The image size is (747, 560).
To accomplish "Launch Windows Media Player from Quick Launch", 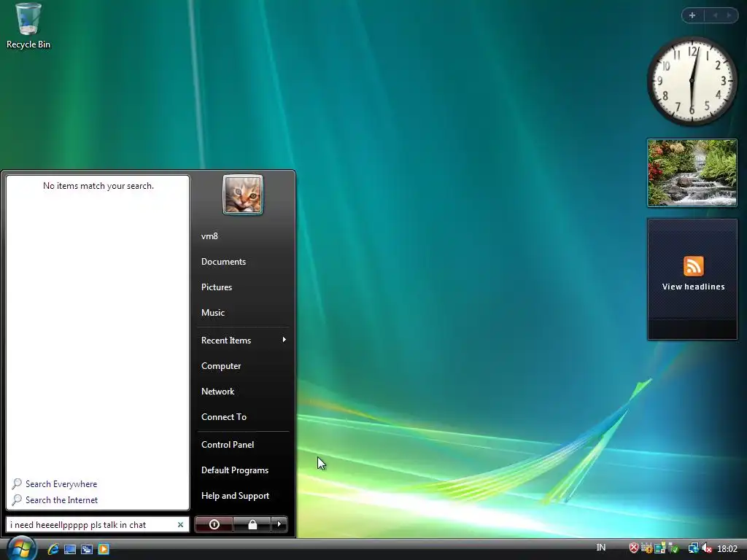I will tap(104, 549).
